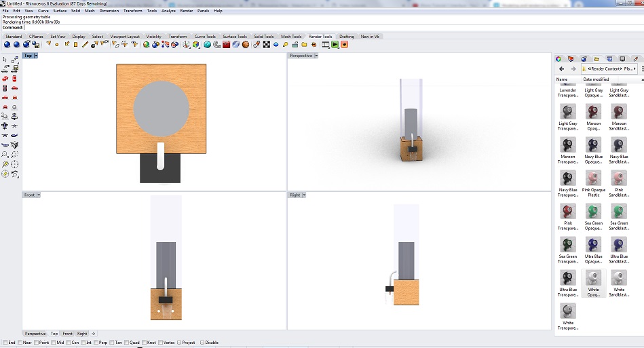
Task: Select the checkerboard texture mapping icon
Action: click(267, 44)
